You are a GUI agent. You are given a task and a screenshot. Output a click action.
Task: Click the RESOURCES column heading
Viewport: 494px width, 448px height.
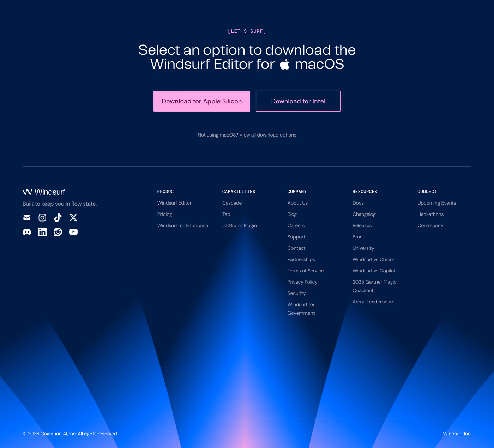(365, 192)
